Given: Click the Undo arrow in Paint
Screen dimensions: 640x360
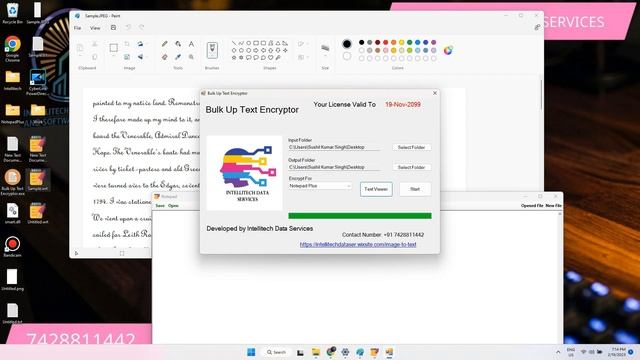Looking at the screenshot, I should pos(128,27).
